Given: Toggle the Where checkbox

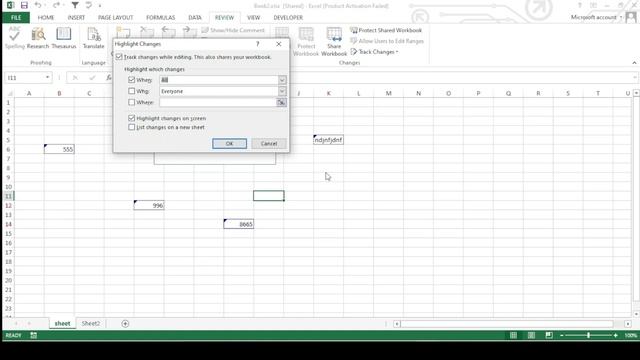Looking at the screenshot, I should coord(131,102).
